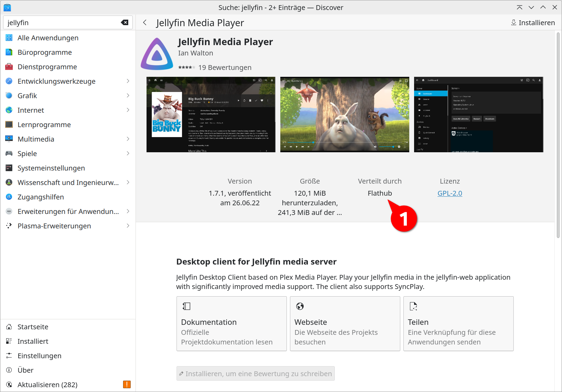This screenshot has width=562, height=392.
Task: Click the Zugangshilfen accessibility icon
Action: click(x=9, y=197)
